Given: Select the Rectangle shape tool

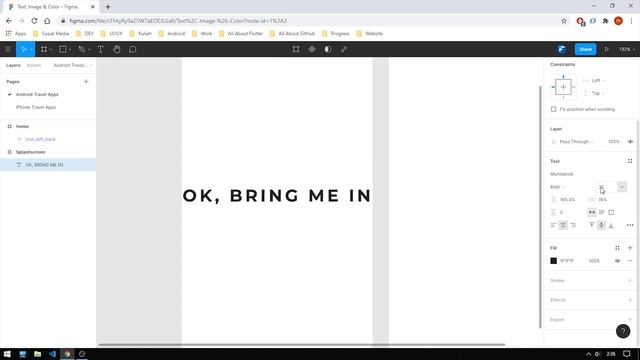Looking at the screenshot, I should [x=62, y=49].
